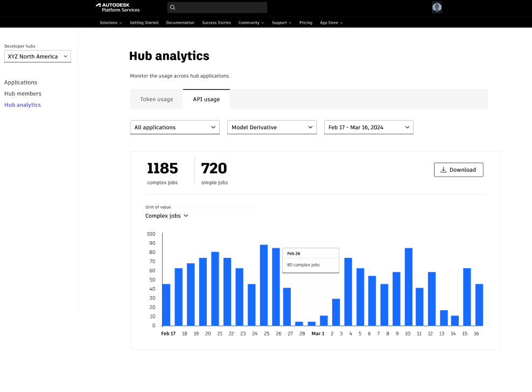Open the Community menu
This screenshot has height=392, width=532.
(251, 23)
